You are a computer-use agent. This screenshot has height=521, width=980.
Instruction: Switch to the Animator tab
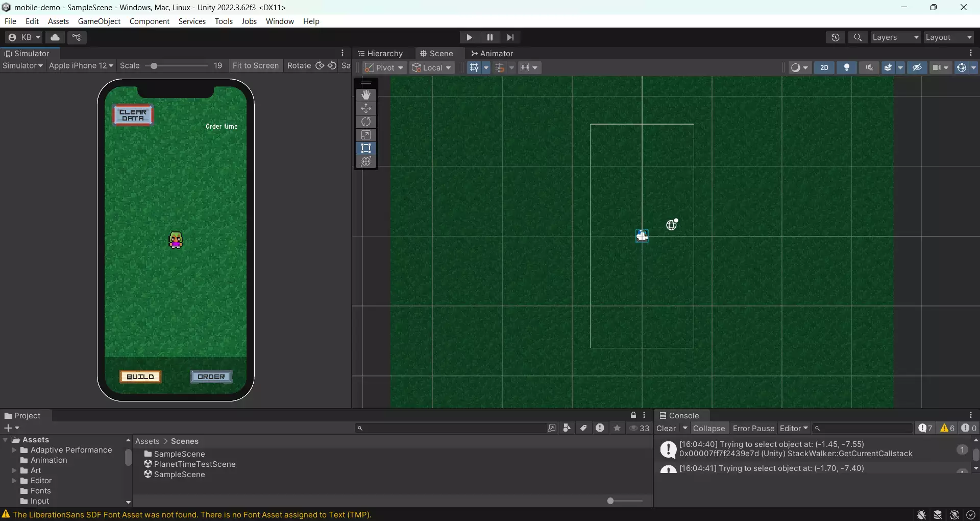point(492,54)
